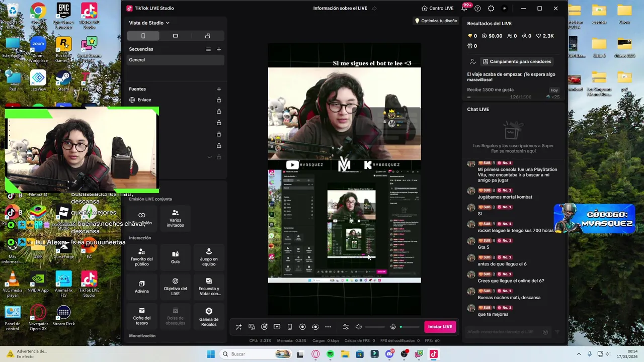Open Cofre del tesoro tool
Viewport: 644px width, 362px height.
coord(142,316)
